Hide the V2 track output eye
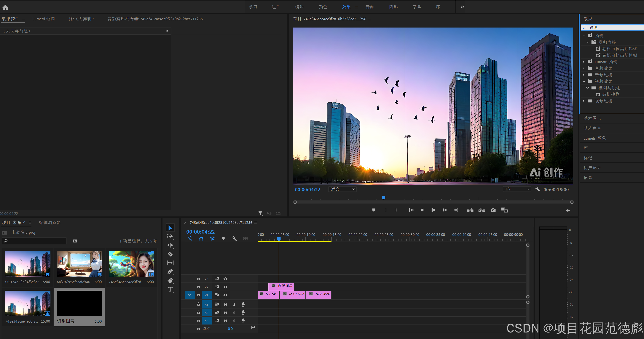 point(225,287)
